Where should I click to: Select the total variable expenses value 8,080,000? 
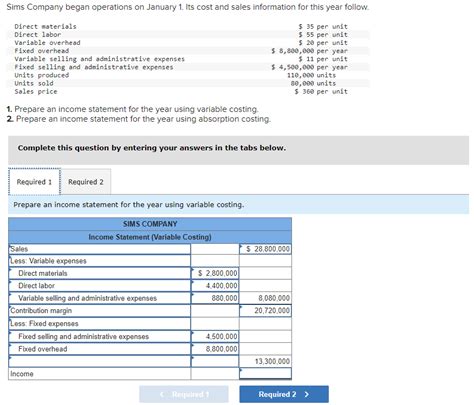tap(265, 298)
